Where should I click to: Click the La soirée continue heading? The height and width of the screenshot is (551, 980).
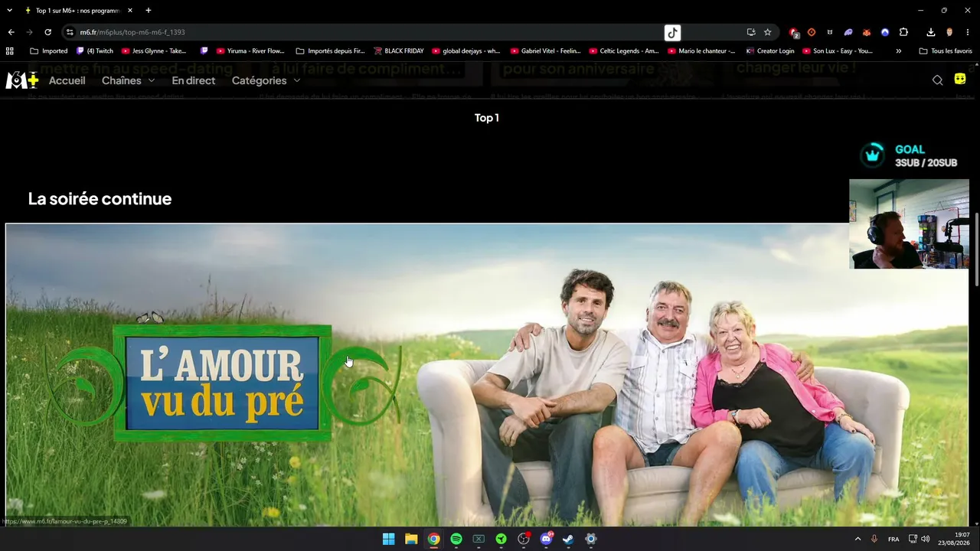(100, 199)
